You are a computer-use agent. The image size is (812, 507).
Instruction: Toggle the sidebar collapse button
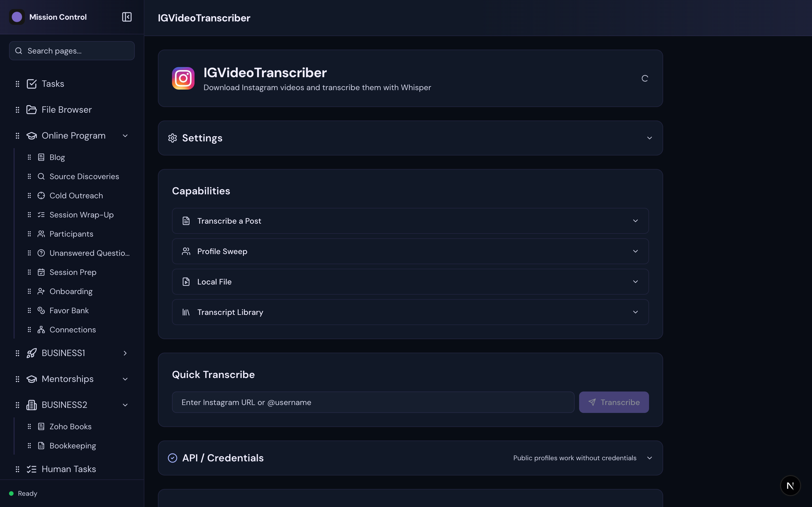pyautogui.click(x=127, y=17)
